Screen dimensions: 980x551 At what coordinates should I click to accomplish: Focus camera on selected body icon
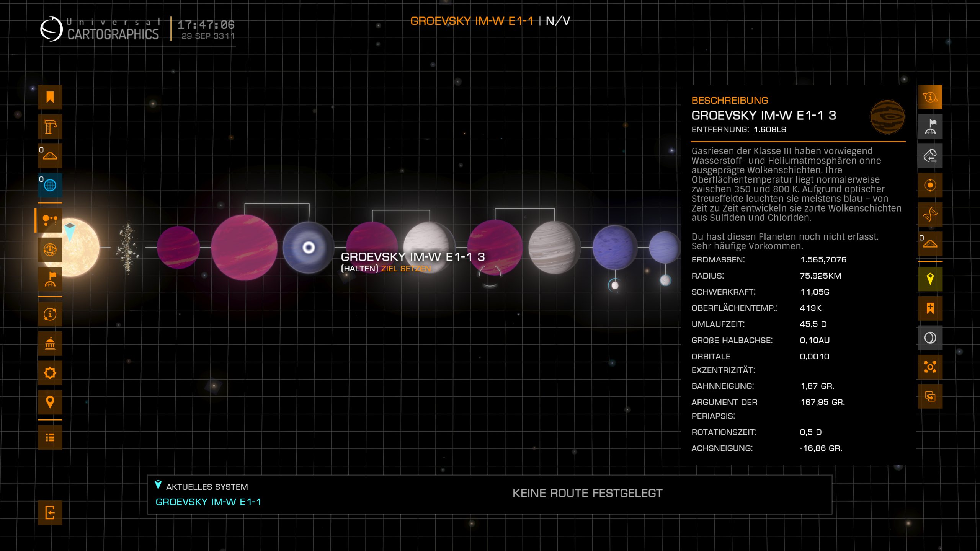(x=930, y=367)
